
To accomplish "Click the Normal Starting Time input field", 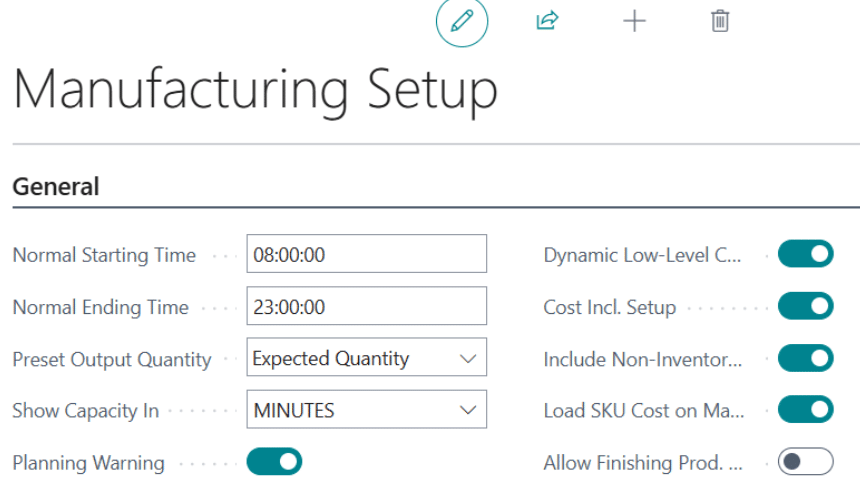I will (x=366, y=254).
